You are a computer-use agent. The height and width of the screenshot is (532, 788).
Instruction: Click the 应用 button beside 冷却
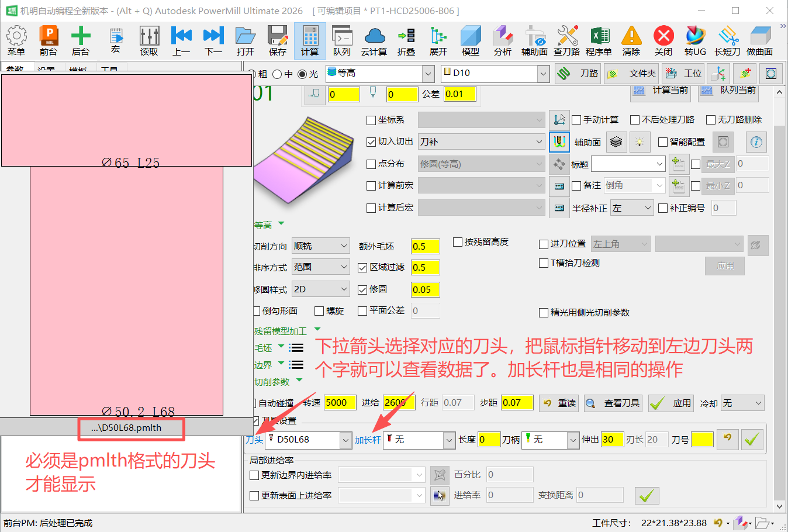tap(672, 403)
